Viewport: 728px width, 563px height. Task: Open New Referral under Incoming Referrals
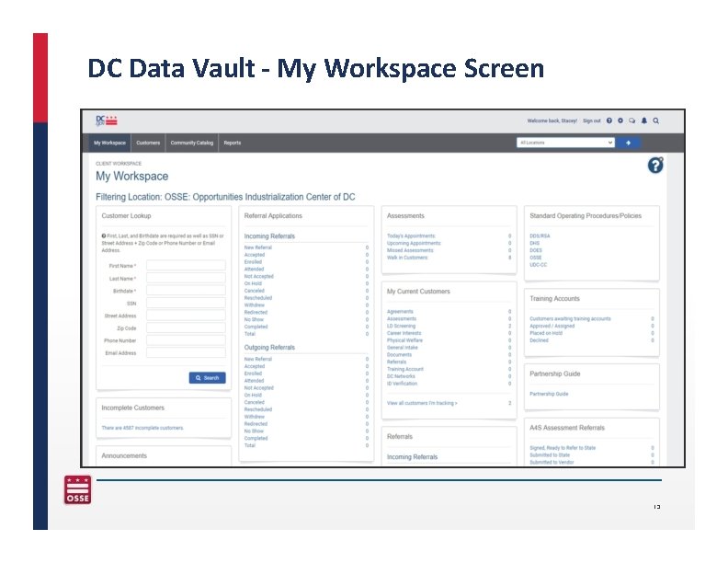point(257,247)
